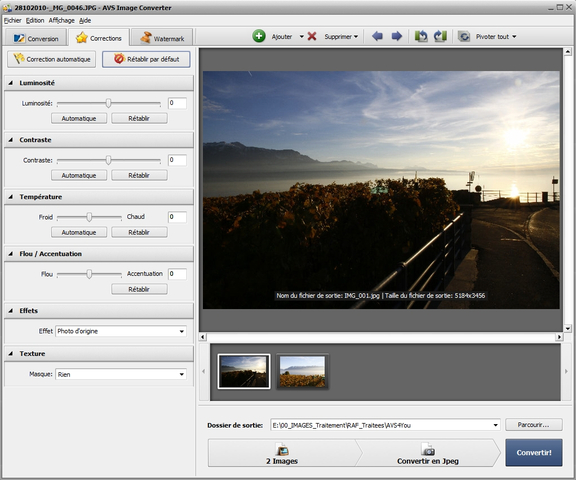This screenshot has width=576, height=480.
Task: Click the green Ajouter plus icon
Action: pos(259,36)
